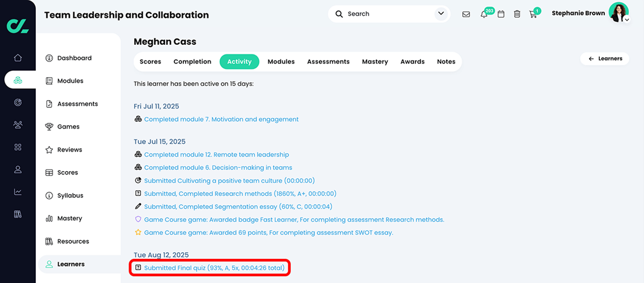
Task: Open the library books icon in left rail
Action: pos(18,214)
